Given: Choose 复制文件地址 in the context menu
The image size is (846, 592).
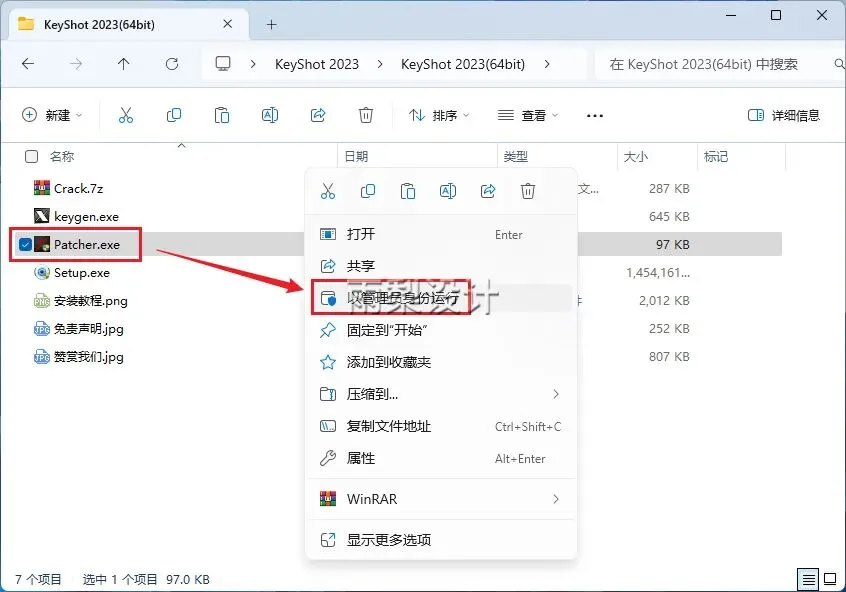Looking at the screenshot, I should tap(441, 426).
